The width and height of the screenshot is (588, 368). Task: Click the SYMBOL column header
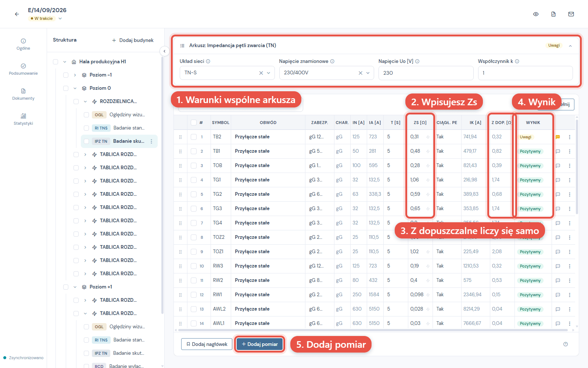point(220,123)
